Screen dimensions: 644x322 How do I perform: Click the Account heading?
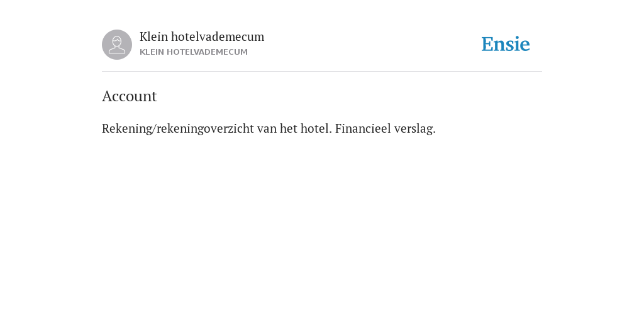click(x=130, y=96)
